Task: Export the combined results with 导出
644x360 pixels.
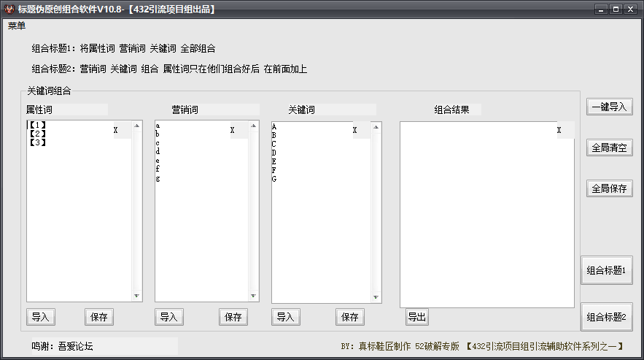Action: [x=417, y=317]
